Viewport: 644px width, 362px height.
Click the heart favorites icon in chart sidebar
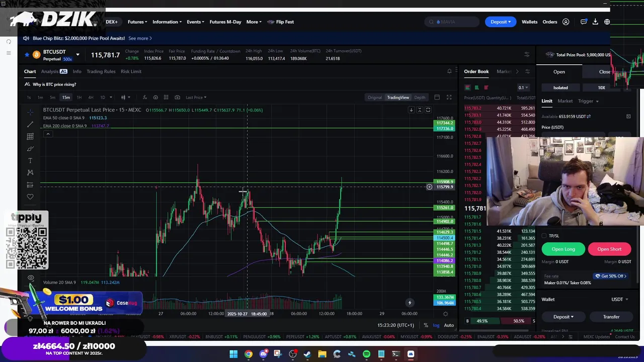pos(30,197)
